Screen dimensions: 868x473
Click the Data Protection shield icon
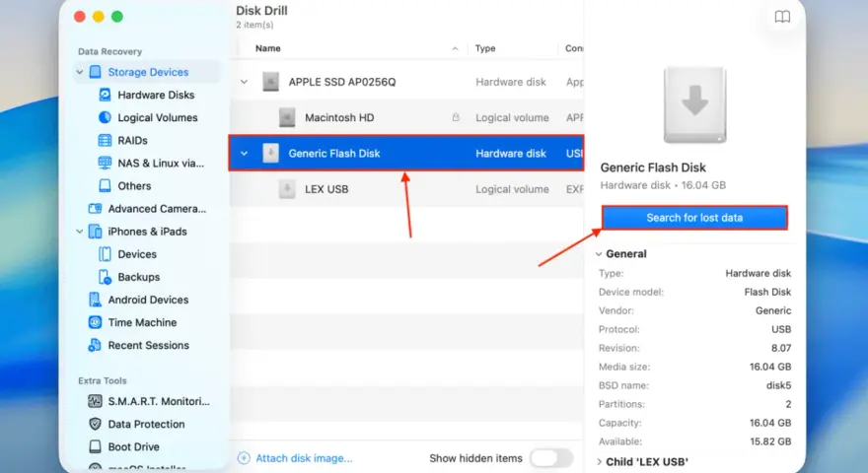pos(96,424)
